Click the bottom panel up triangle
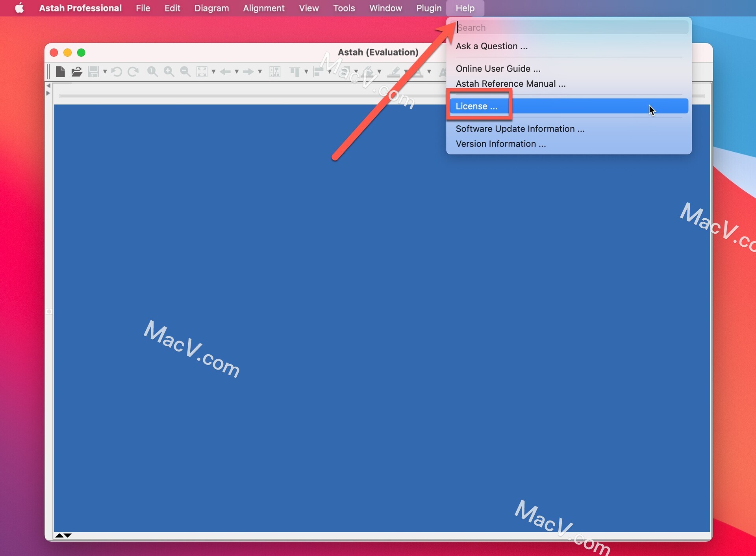 click(59, 535)
